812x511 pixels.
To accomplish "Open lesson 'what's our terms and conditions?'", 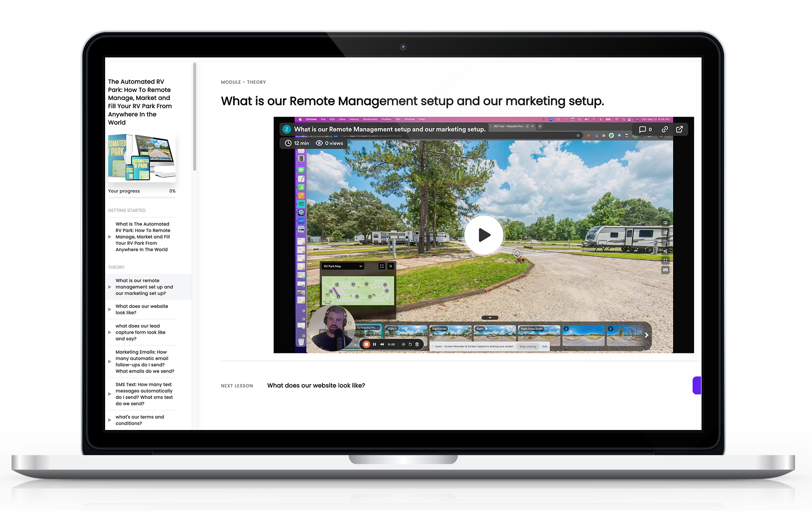I will pos(142,420).
